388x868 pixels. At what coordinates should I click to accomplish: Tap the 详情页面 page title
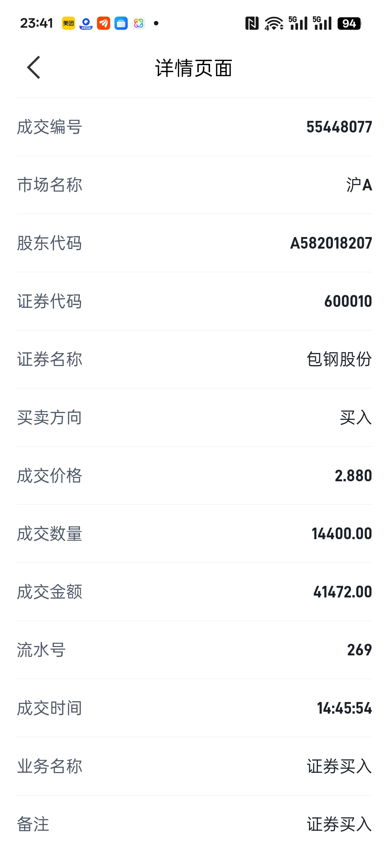(x=194, y=68)
